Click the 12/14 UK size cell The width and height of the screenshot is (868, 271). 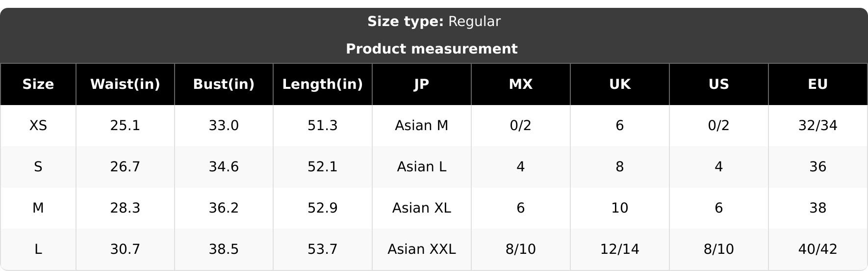coord(620,249)
